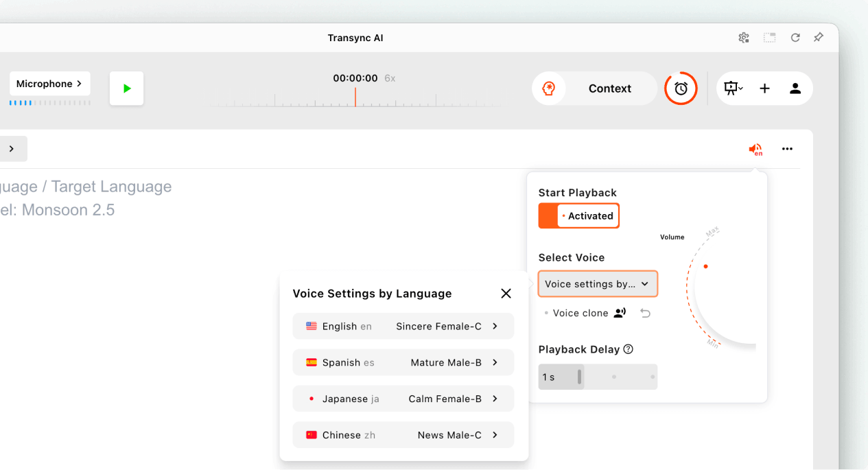This screenshot has width=868, height=470.
Task: Click the chevron on Mature Male-B
Action: coord(495,362)
